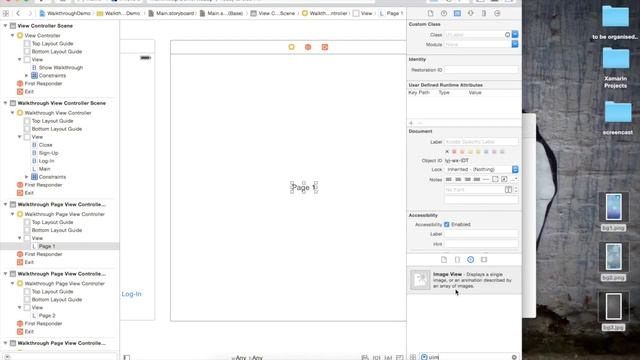Screen dimensions: 640x360
Task: Collapse Walkthrough View Controller Scene
Action: pos(5,103)
